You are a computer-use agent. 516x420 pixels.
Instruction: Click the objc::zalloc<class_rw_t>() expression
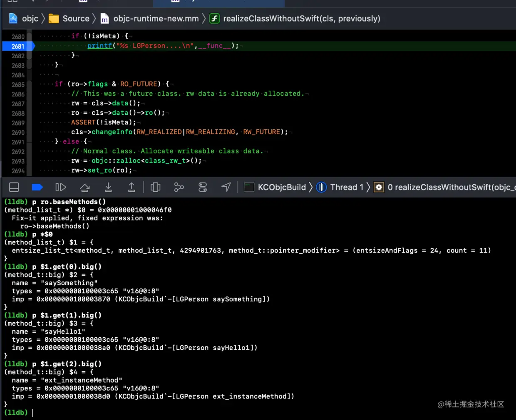pyautogui.click(x=146, y=161)
